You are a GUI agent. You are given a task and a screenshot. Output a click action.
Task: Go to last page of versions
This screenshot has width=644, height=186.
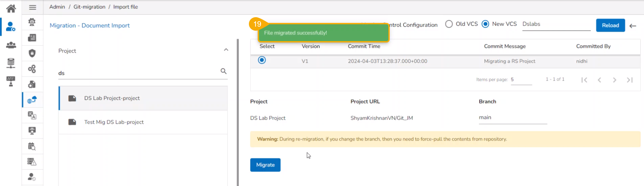coord(630,80)
